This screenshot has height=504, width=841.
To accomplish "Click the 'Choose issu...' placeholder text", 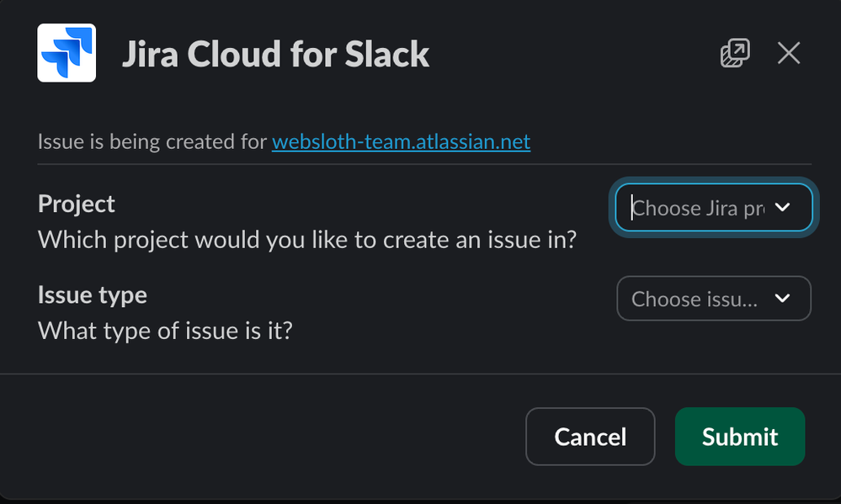I will 694,299.
